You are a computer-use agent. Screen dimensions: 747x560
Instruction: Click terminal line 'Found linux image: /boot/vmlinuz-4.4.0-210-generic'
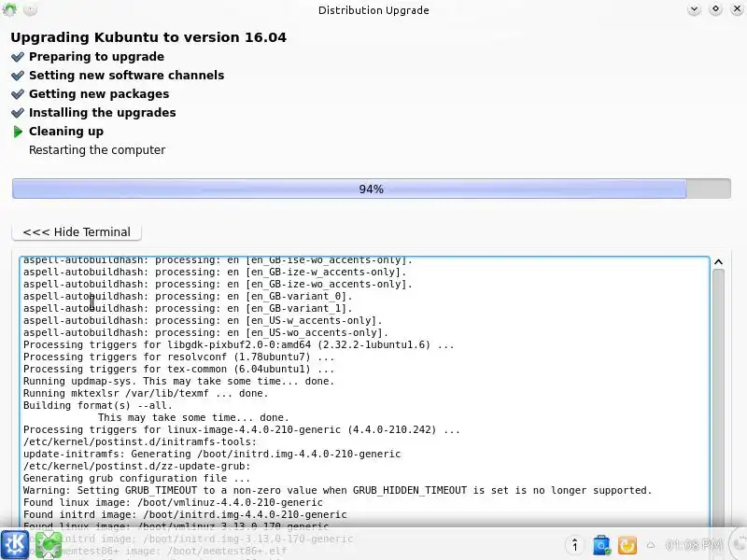click(x=173, y=502)
